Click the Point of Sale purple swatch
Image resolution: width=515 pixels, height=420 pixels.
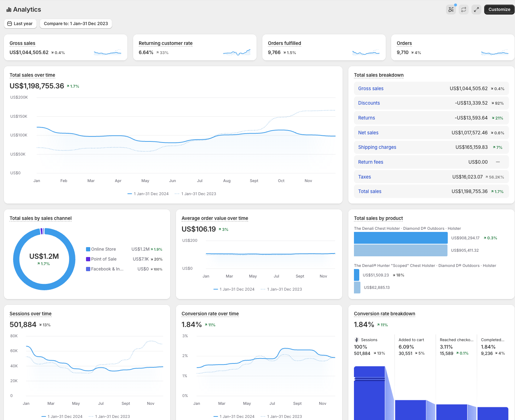coord(88,259)
